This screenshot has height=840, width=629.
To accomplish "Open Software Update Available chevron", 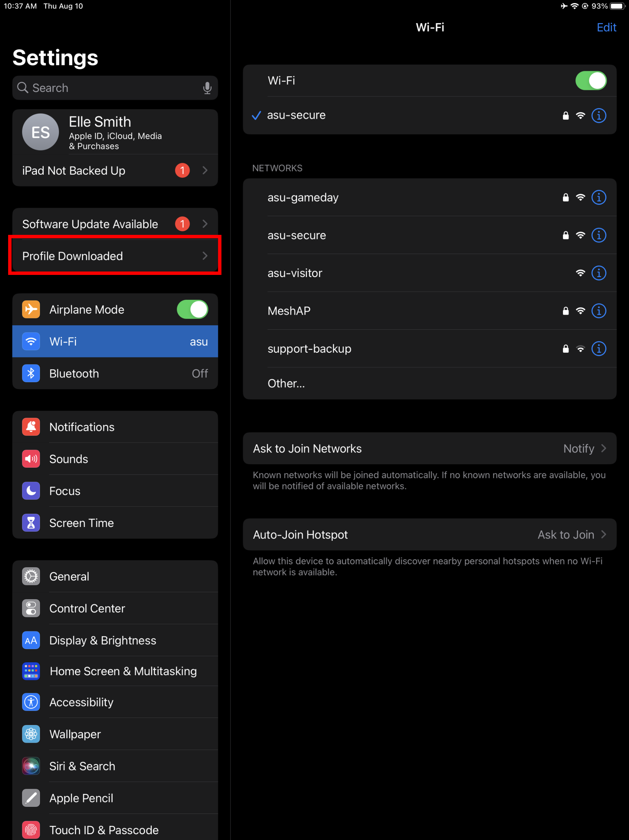I will (x=205, y=224).
